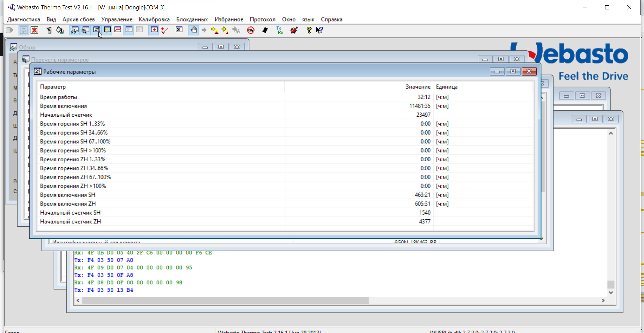The height and width of the screenshot is (333, 644).
Task: Click the Tx: F4 03 50 13 B4 line
Action: pyautogui.click(x=104, y=290)
